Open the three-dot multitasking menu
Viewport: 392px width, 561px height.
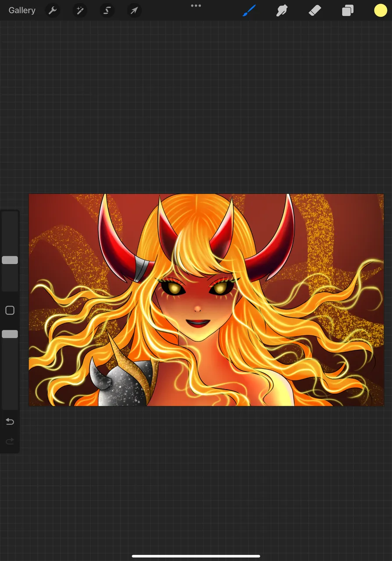(x=196, y=6)
